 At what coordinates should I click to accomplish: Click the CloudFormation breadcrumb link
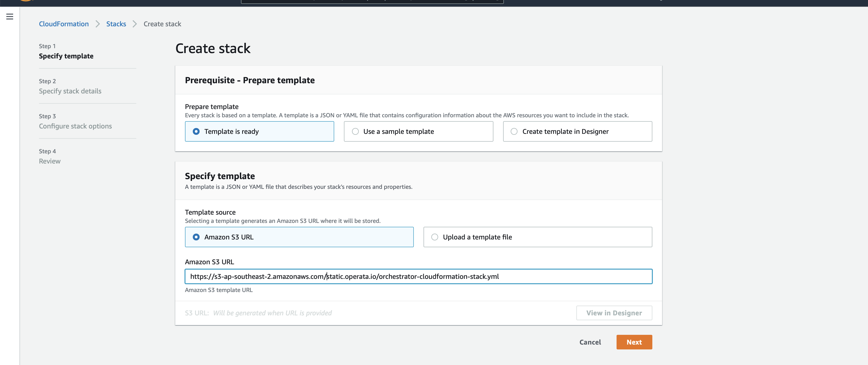pos(64,24)
